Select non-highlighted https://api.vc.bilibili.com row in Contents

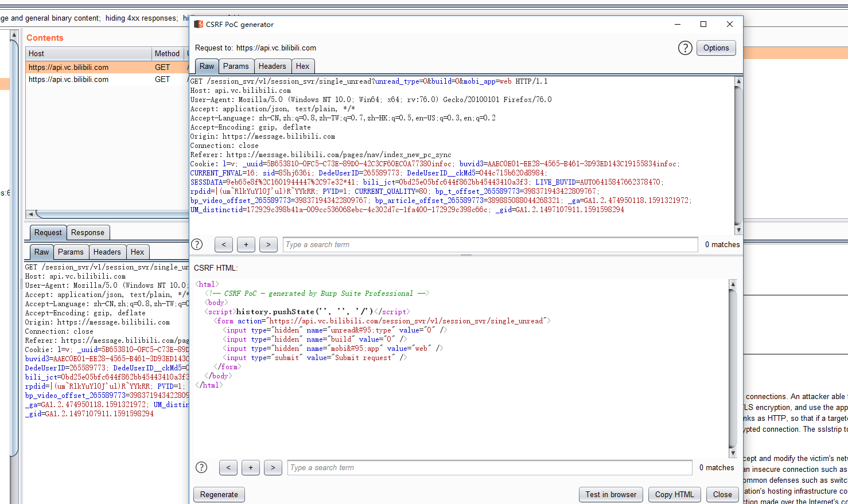pyautogui.click(x=107, y=80)
